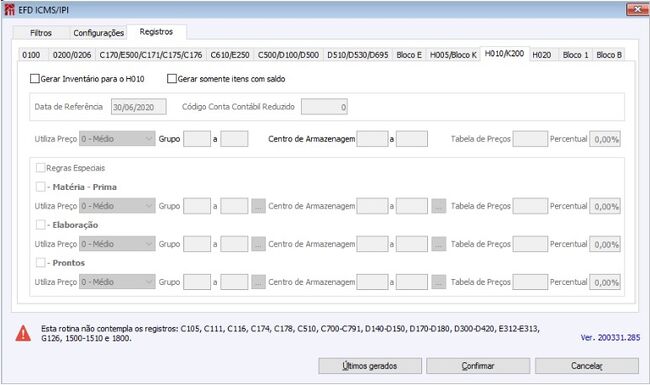Screen dimensions: 650x385
Task: Click the EFD ICMS/IPI application icon in title bar
Action: click(x=9, y=10)
